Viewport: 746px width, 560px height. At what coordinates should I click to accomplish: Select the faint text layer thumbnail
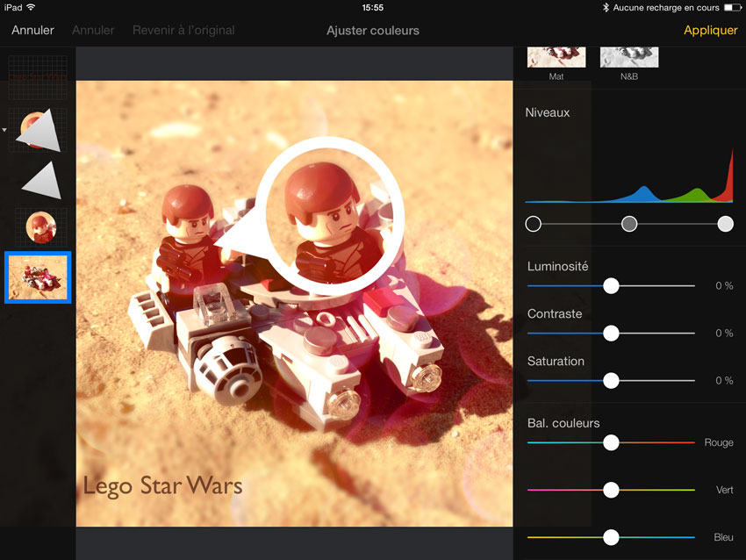point(38,77)
